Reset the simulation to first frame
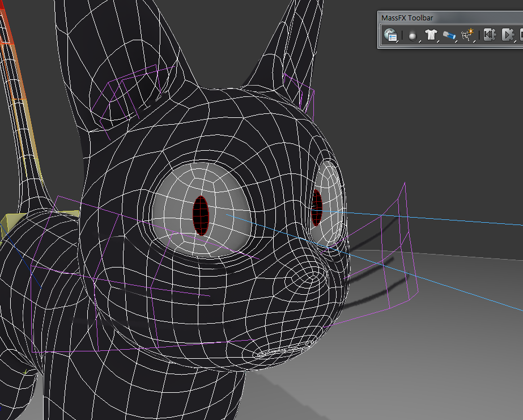523x420 pixels. 489,35
